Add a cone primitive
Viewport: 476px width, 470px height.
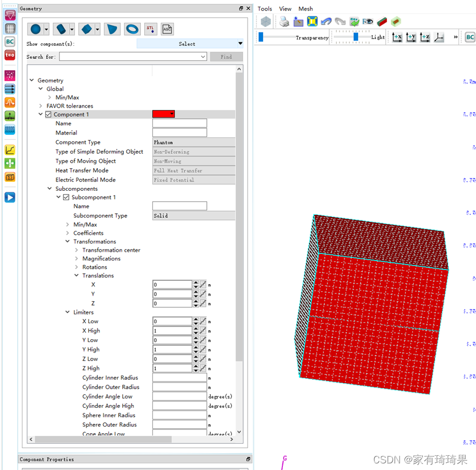tap(112, 29)
